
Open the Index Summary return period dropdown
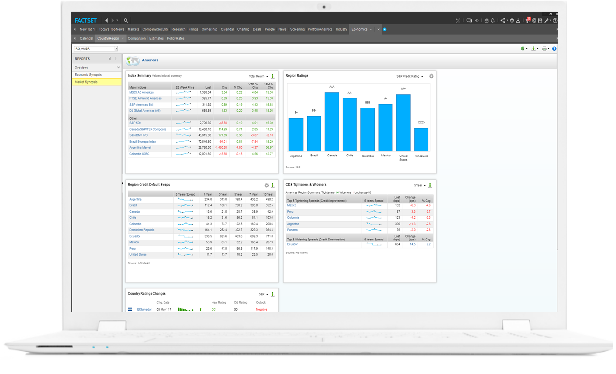pos(258,76)
